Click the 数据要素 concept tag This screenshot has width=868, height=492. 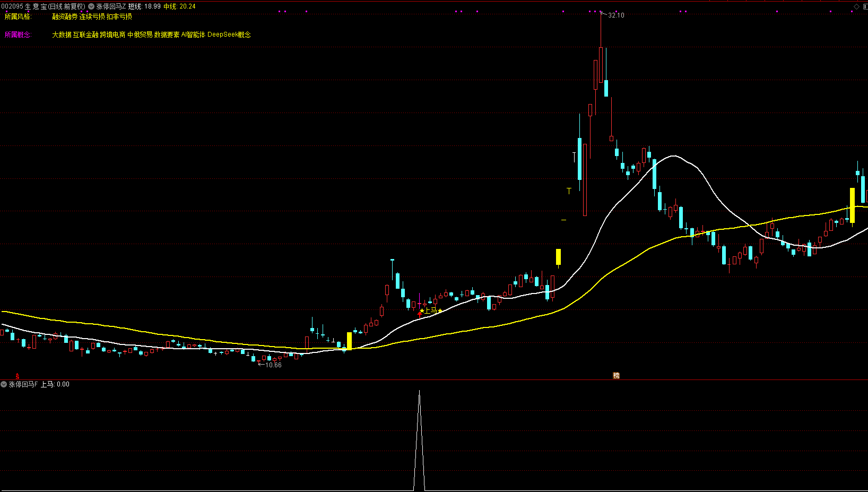coord(167,35)
